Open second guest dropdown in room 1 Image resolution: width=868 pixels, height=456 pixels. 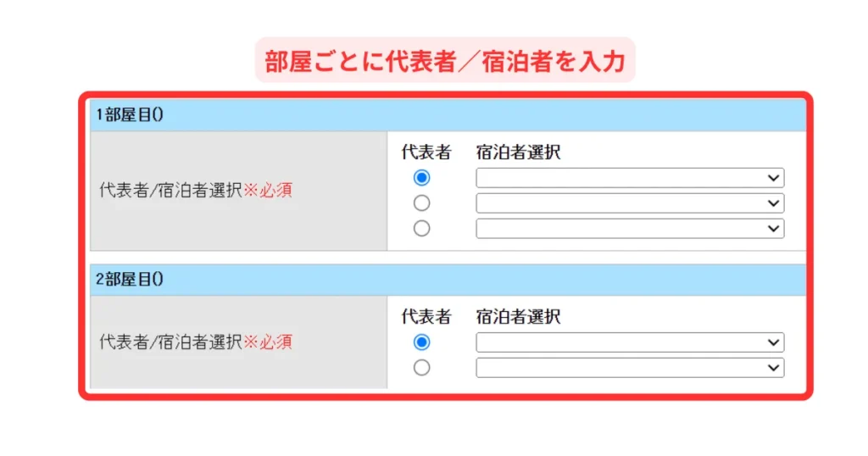pos(630,203)
